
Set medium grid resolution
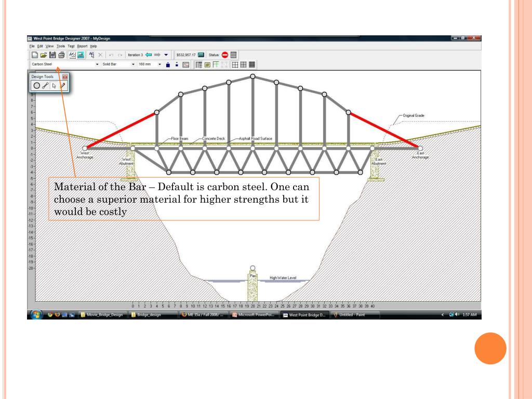click(243, 64)
